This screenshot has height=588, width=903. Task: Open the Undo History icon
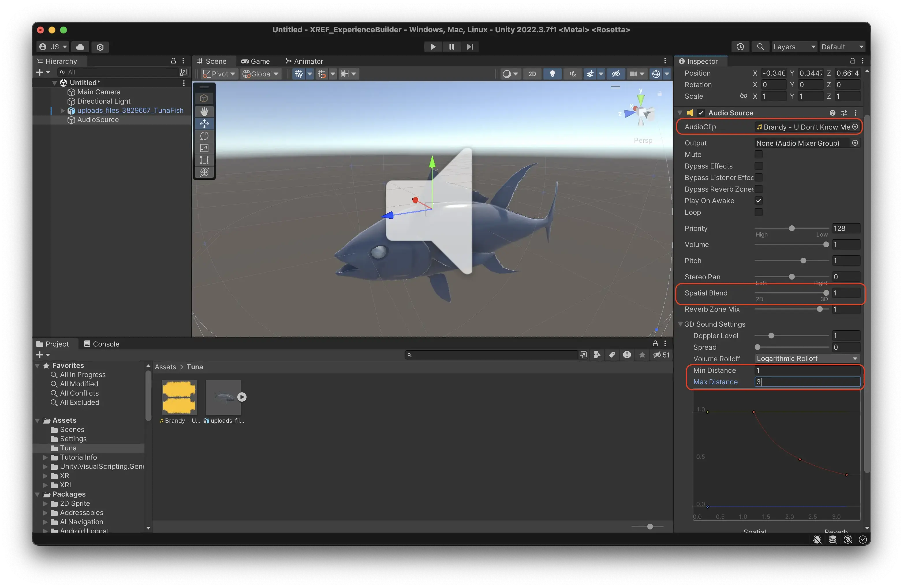tap(740, 47)
